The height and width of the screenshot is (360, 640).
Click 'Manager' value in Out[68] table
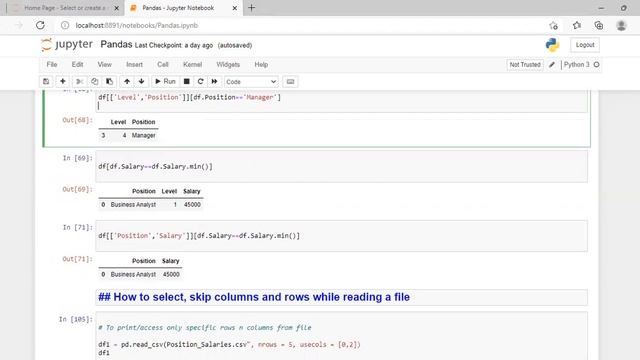144,136
